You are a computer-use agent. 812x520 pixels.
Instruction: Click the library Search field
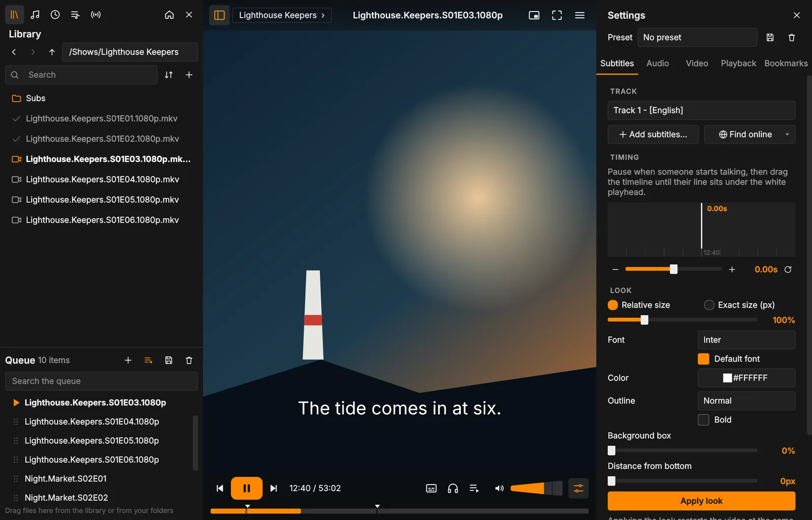[x=81, y=75]
